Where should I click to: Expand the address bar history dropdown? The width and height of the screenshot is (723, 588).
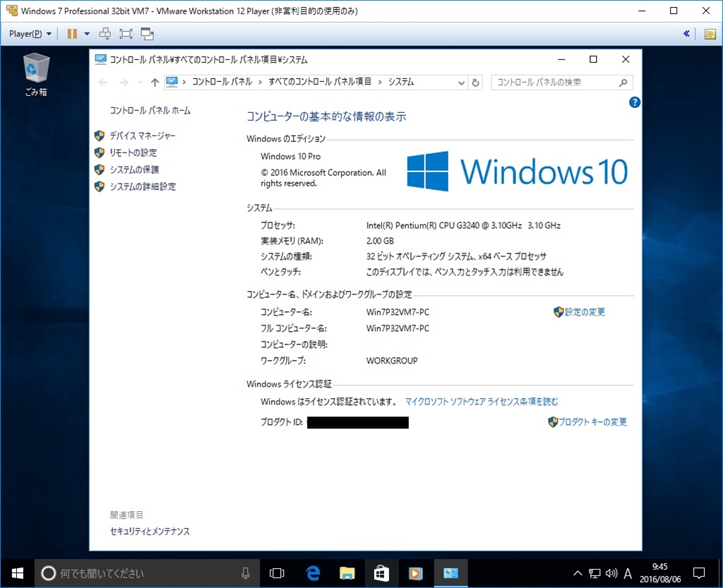coord(461,83)
